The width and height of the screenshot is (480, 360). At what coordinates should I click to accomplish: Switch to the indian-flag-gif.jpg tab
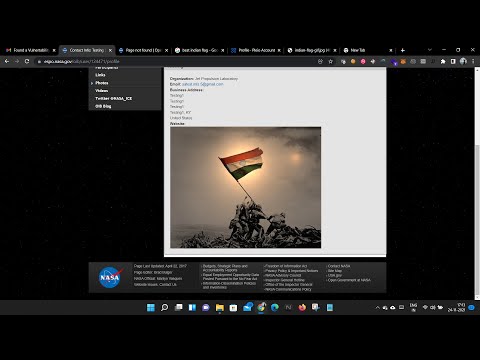[x=312, y=50]
